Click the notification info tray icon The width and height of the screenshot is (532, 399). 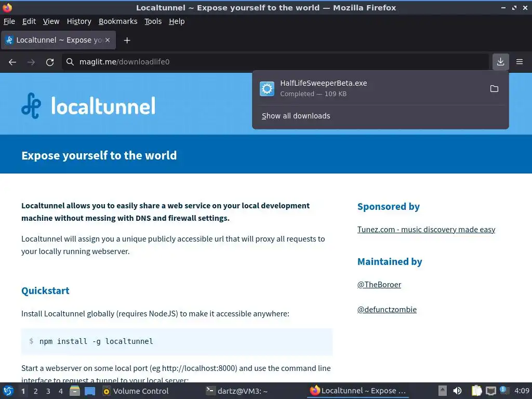(x=504, y=390)
